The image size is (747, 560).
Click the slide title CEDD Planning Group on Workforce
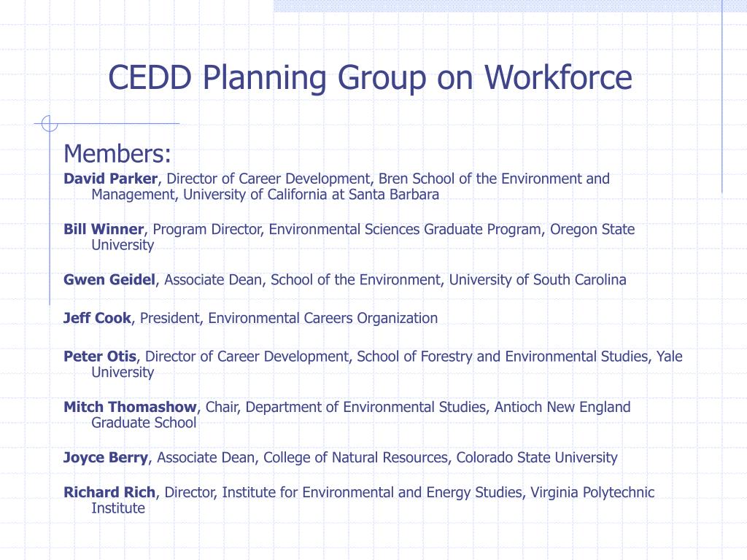[370, 77]
